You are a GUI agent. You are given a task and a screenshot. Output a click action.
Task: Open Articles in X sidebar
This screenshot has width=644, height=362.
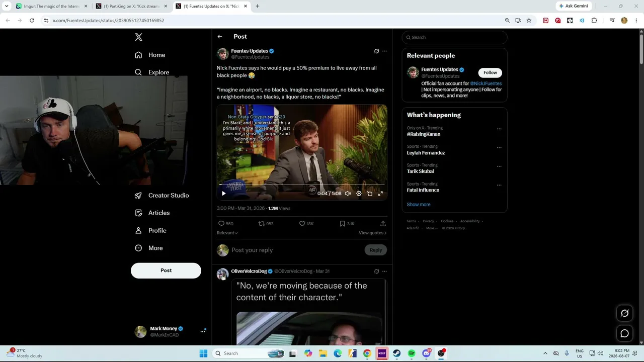(x=152, y=213)
